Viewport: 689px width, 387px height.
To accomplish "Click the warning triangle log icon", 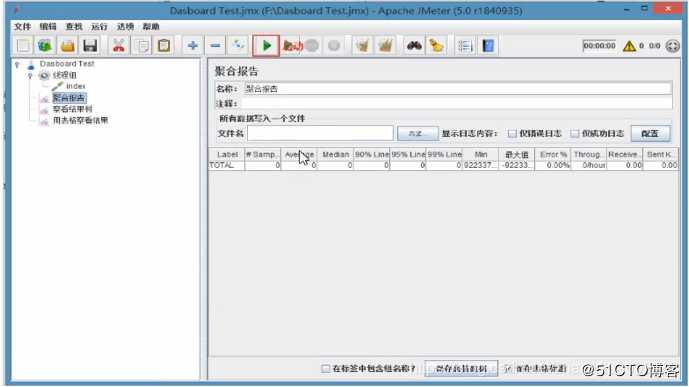I will point(629,46).
